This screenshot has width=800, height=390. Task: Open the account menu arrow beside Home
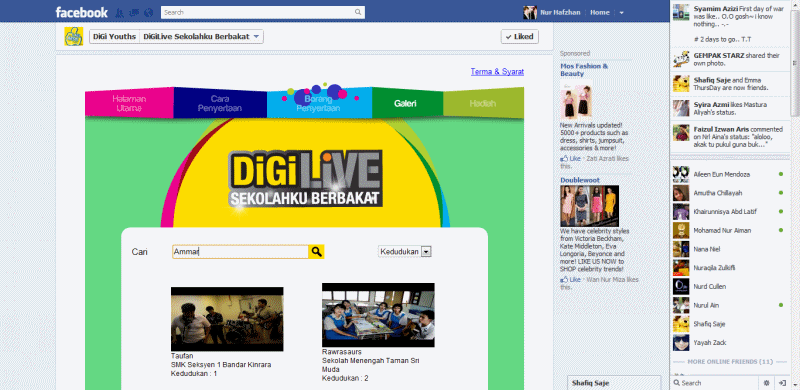pyautogui.click(x=621, y=13)
